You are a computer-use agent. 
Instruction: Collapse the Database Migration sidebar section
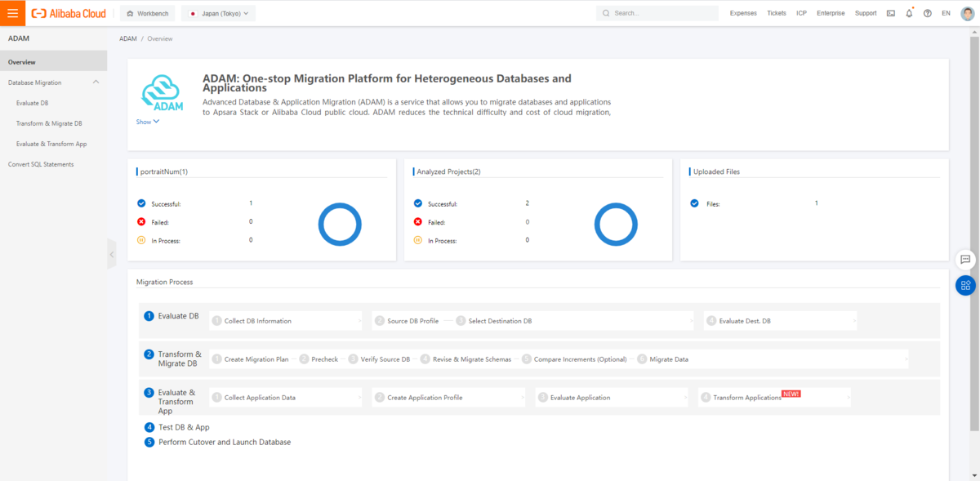96,82
